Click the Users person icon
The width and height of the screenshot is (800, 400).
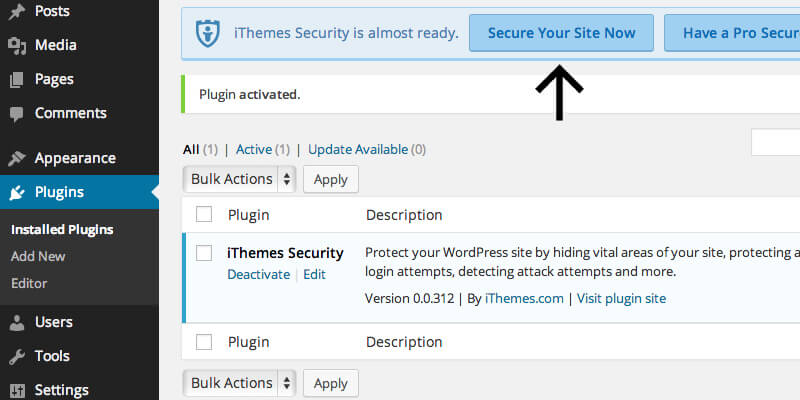(16, 322)
